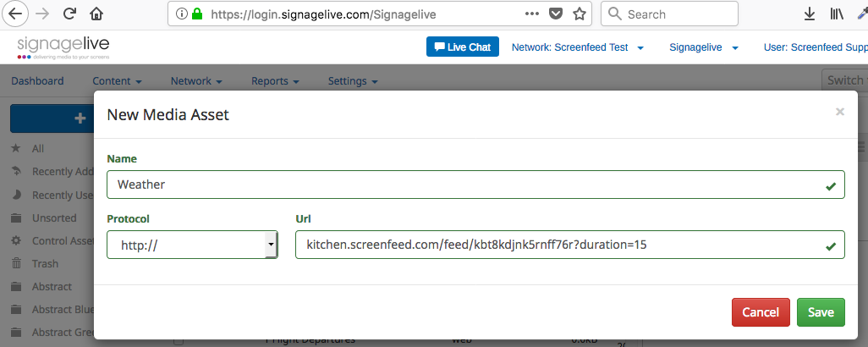
Task: Bookmark this page with the star icon
Action: coord(580,14)
